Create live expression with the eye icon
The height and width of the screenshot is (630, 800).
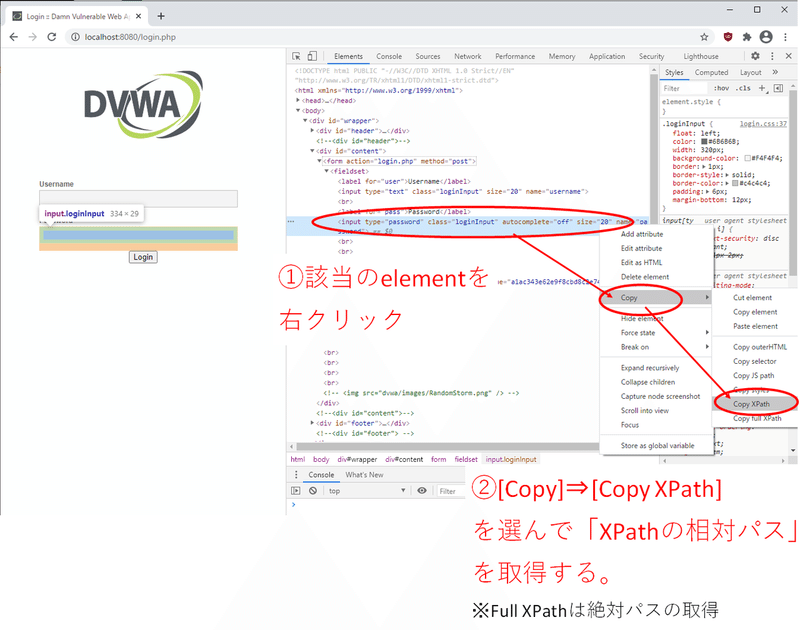(x=422, y=491)
